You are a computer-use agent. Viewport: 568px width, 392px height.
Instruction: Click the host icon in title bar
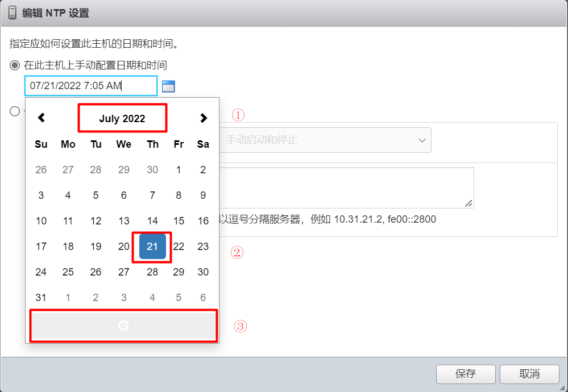pyautogui.click(x=13, y=13)
